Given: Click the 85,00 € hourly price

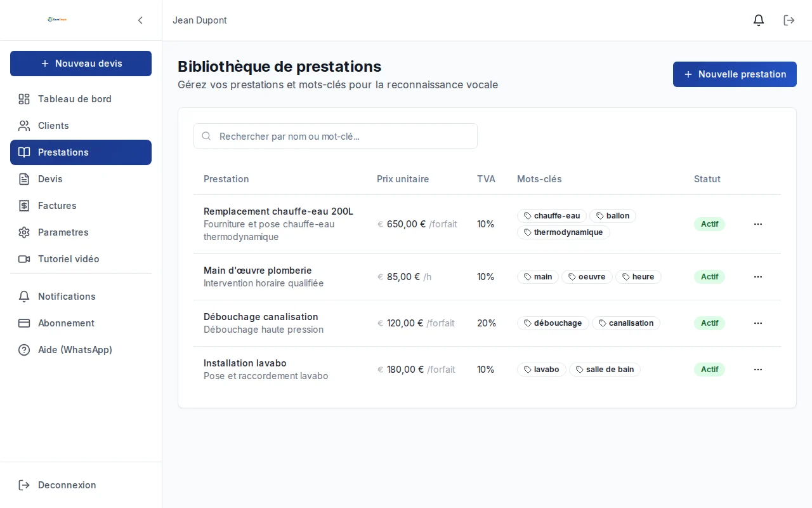Looking at the screenshot, I should pyautogui.click(x=403, y=277).
